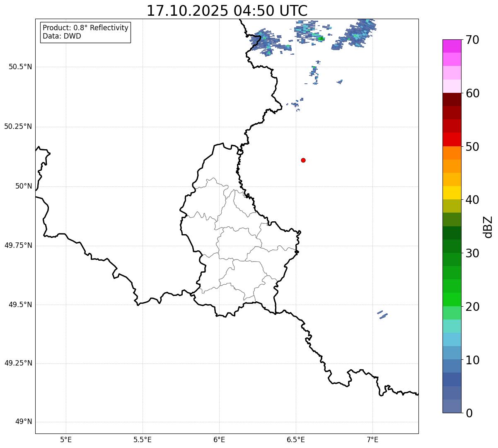Click the "Data: DWD" label
The height and width of the screenshot is (448, 498).
tap(62, 36)
